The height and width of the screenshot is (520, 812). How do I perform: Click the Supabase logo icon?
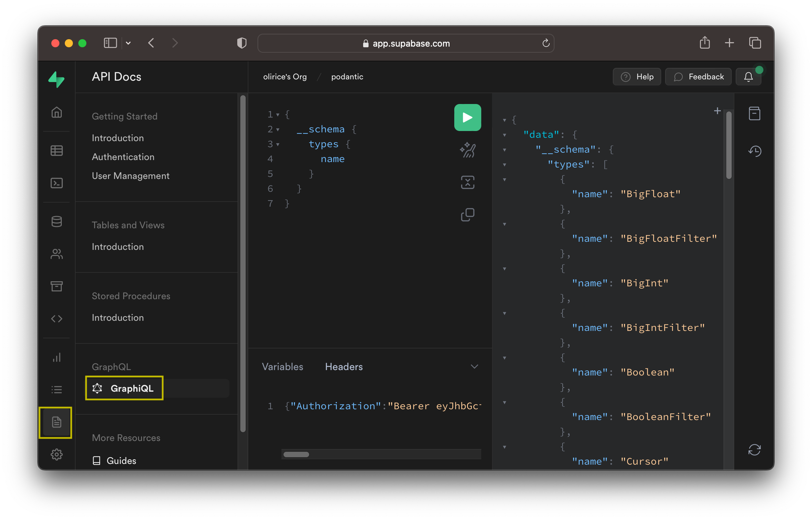pos(56,79)
